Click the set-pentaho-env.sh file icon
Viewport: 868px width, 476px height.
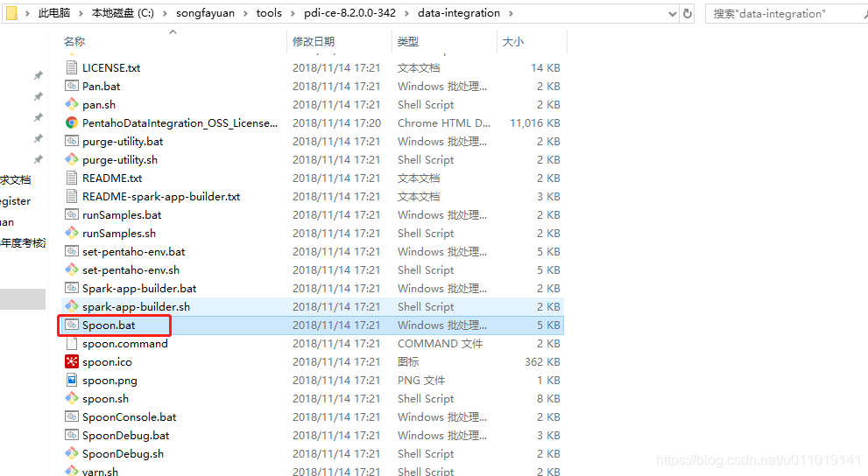pyautogui.click(x=72, y=269)
